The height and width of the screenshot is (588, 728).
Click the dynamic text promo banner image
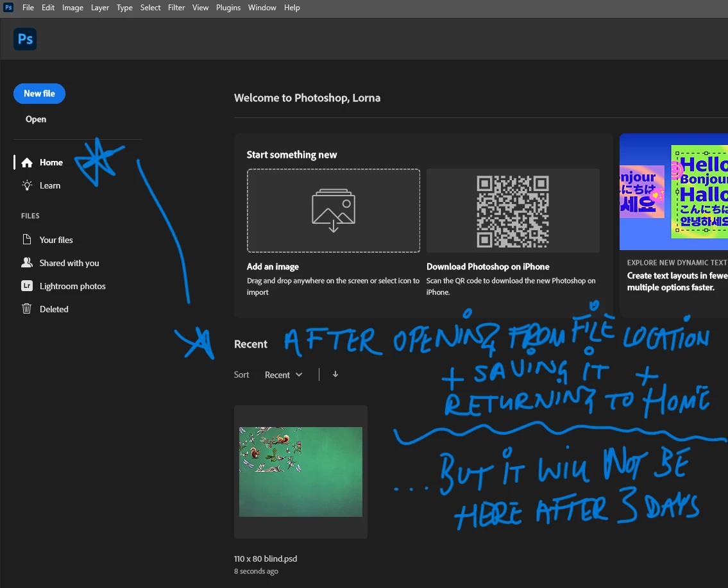[673, 192]
